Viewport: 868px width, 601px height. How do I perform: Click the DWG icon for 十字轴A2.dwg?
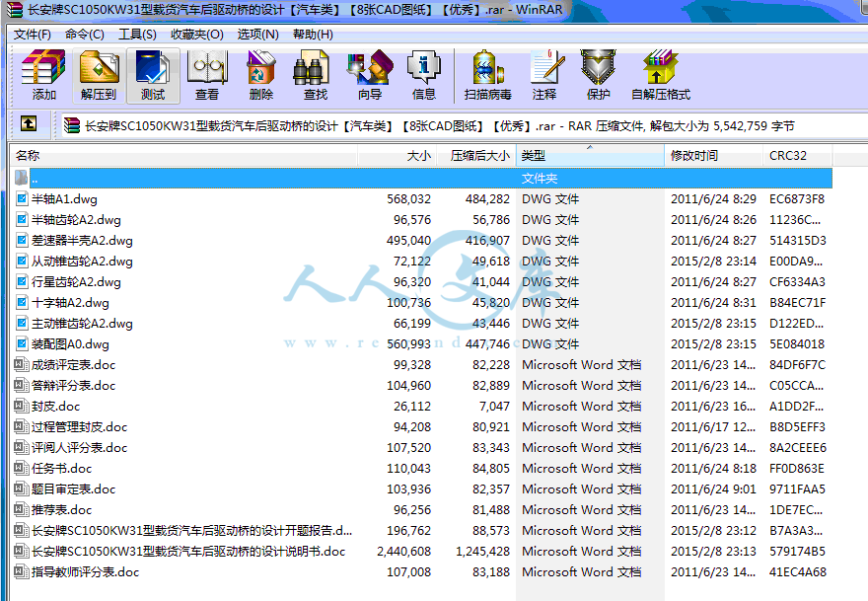pos(22,302)
